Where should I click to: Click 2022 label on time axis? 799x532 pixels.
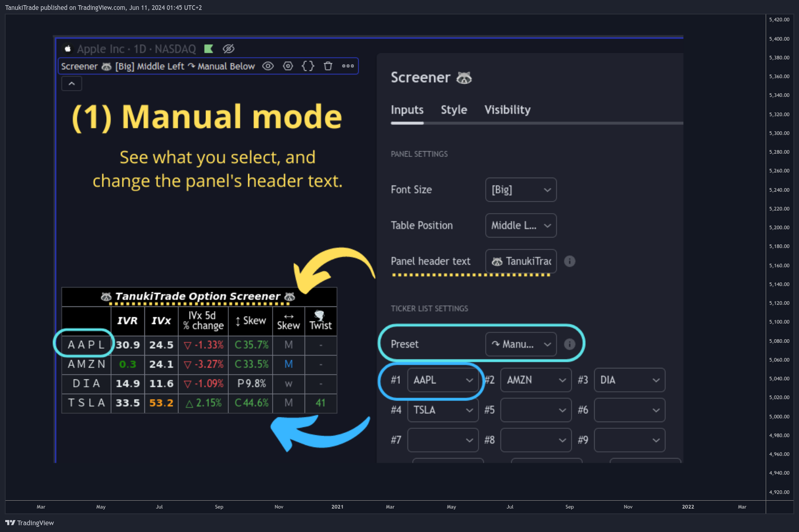point(688,506)
